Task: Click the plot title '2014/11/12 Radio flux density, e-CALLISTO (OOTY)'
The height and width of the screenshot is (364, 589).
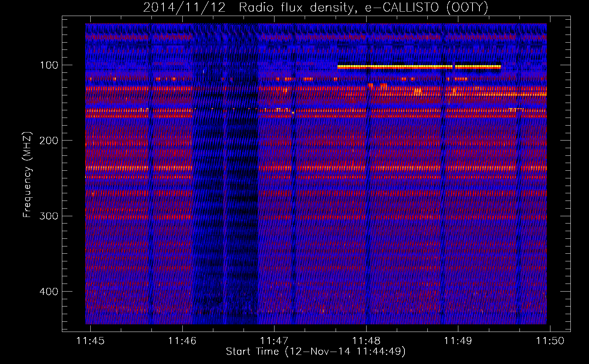Action: [x=315, y=8]
